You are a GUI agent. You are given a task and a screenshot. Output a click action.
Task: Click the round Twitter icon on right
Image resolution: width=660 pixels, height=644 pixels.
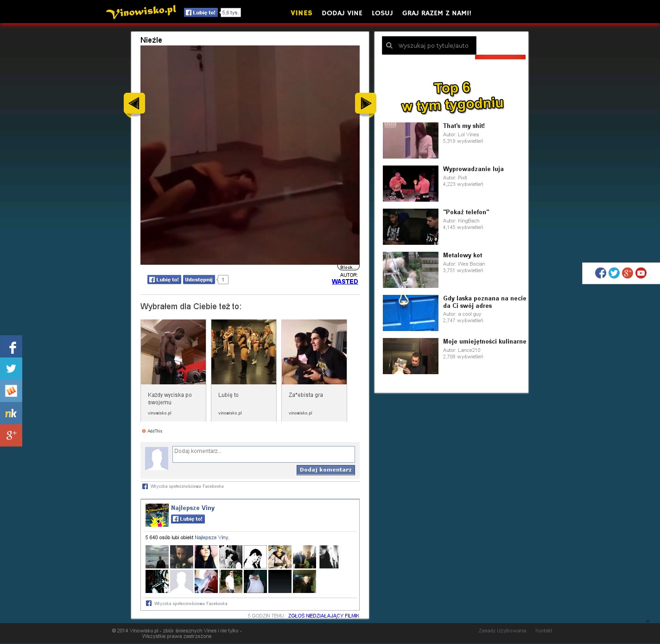[x=614, y=273]
